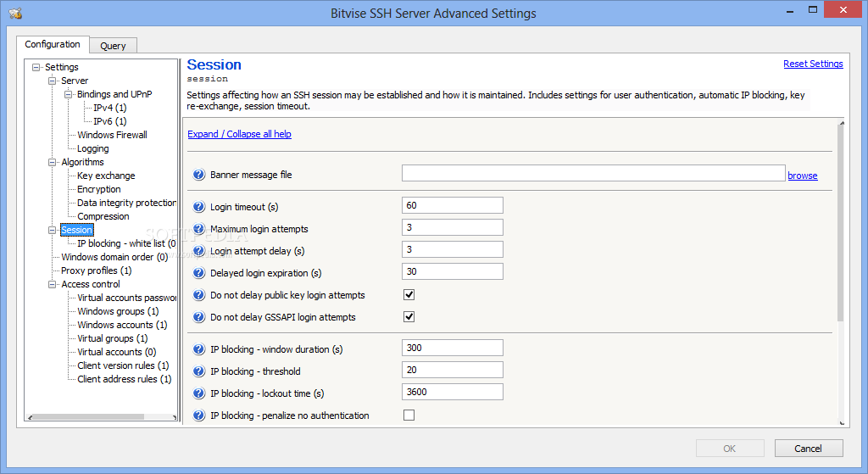
Task: Select Windows accounts (1)
Action: point(122,325)
